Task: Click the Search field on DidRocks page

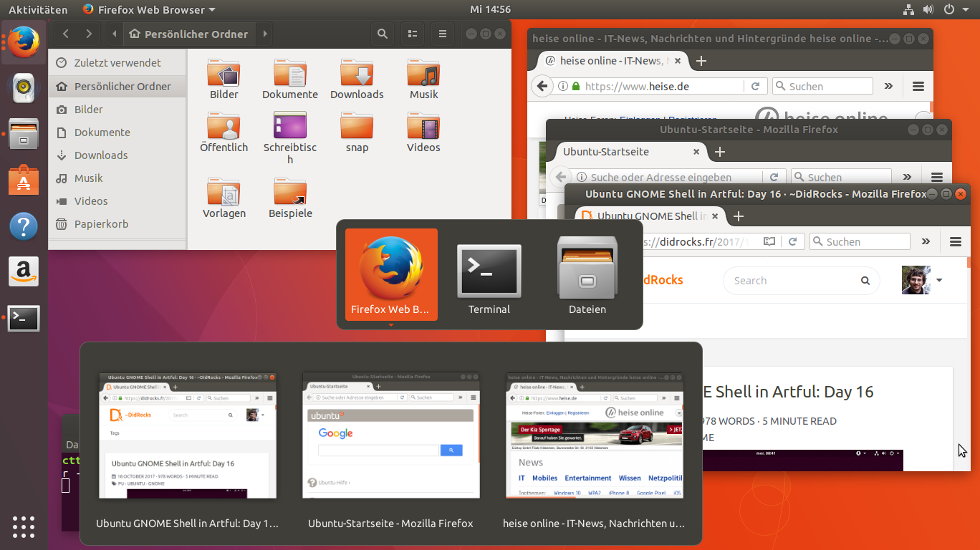Action: click(792, 281)
